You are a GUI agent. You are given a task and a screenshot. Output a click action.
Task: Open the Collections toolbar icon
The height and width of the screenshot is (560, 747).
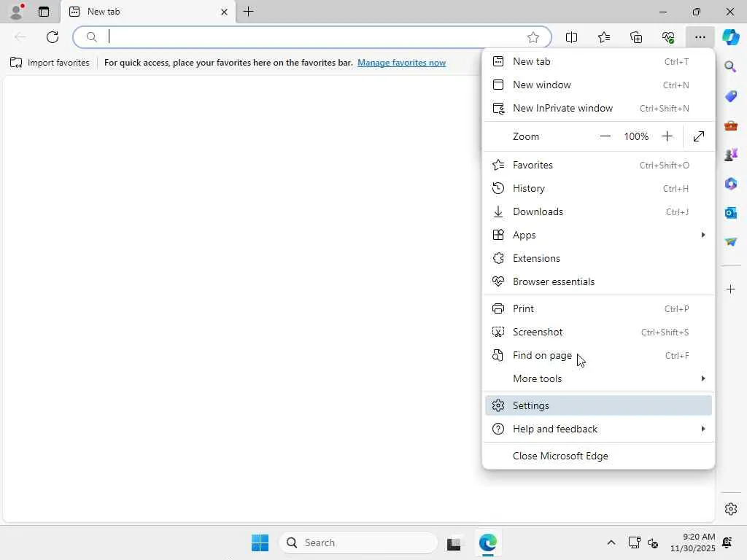(636, 37)
